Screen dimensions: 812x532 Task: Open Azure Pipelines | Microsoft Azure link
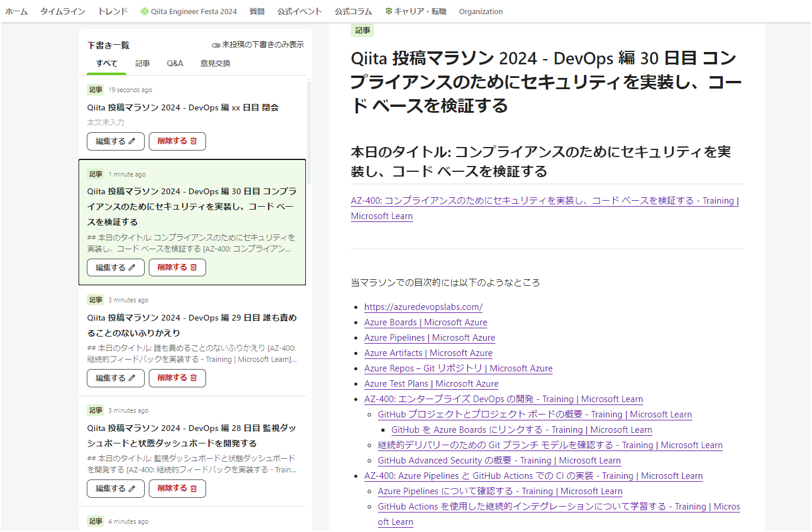click(430, 338)
